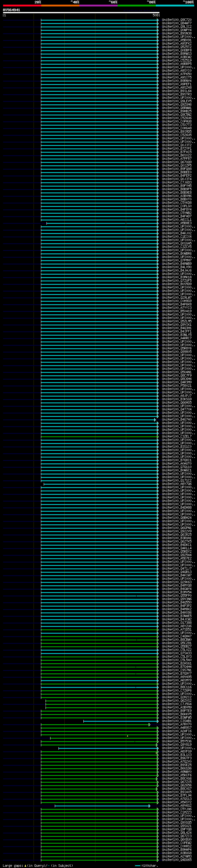Select hit label UniRef100_C5Z6U6
The image size is (197, 868).
click(x=176, y=118)
